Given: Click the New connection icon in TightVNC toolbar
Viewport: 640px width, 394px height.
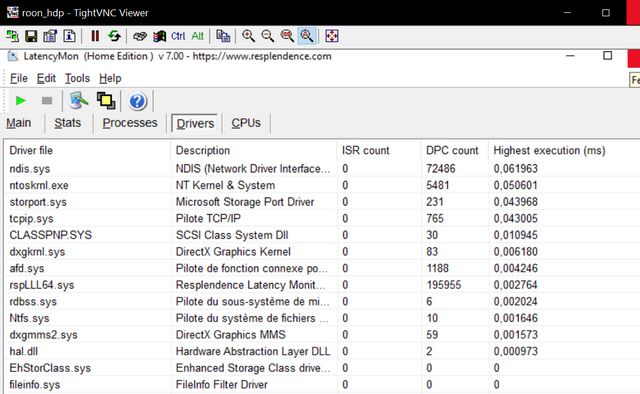Looking at the screenshot, I should tap(12, 36).
